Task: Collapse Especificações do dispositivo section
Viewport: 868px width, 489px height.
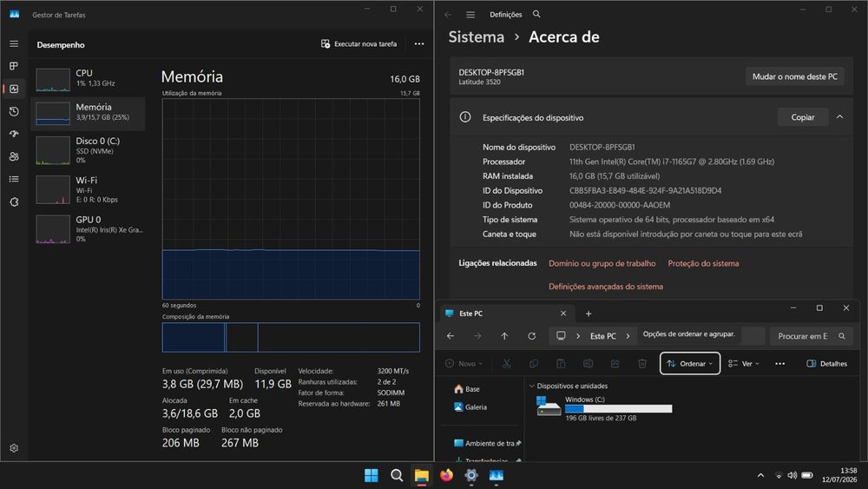Action: [x=839, y=117]
